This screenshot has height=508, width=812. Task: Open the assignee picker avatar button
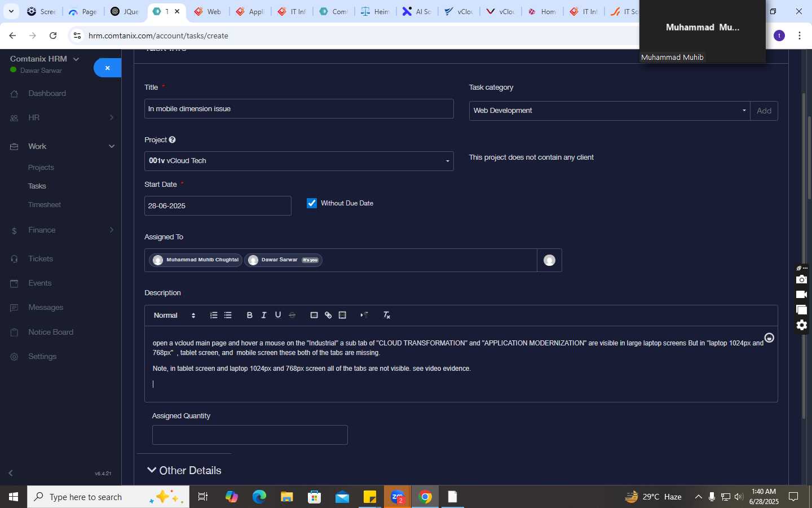tap(549, 260)
